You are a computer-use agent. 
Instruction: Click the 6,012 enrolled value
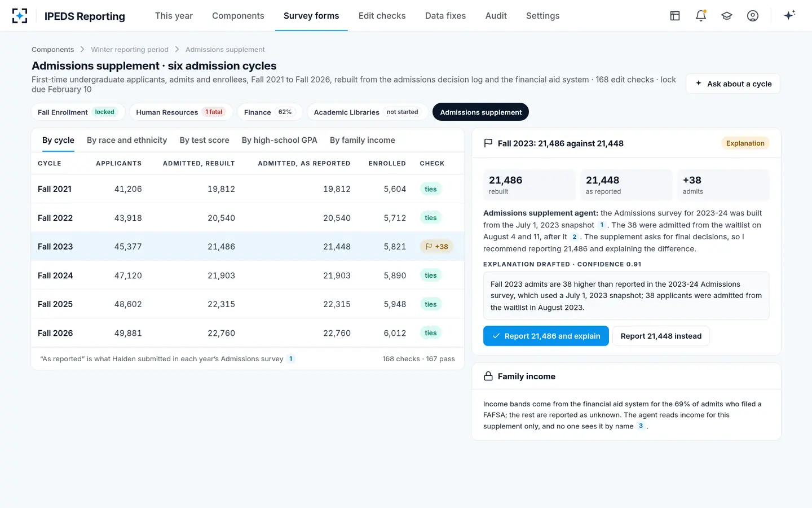tap(395, 333)
